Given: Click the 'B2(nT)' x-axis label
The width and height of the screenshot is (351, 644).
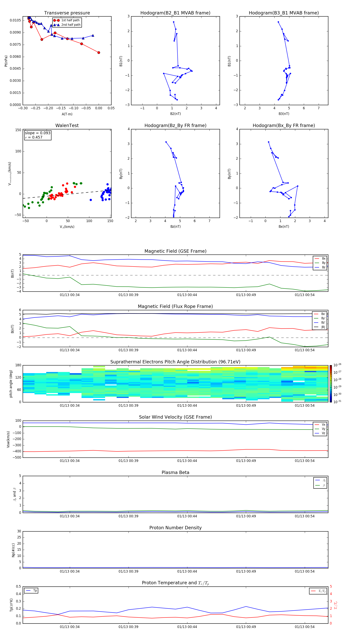Looking at the screenshot, I should [175, 114].
